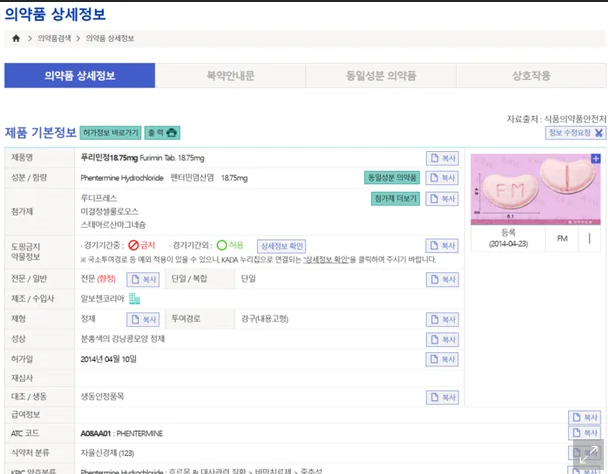Click 정보 수정요청 button
Screen dimensions: 608x474
(575, 132)
